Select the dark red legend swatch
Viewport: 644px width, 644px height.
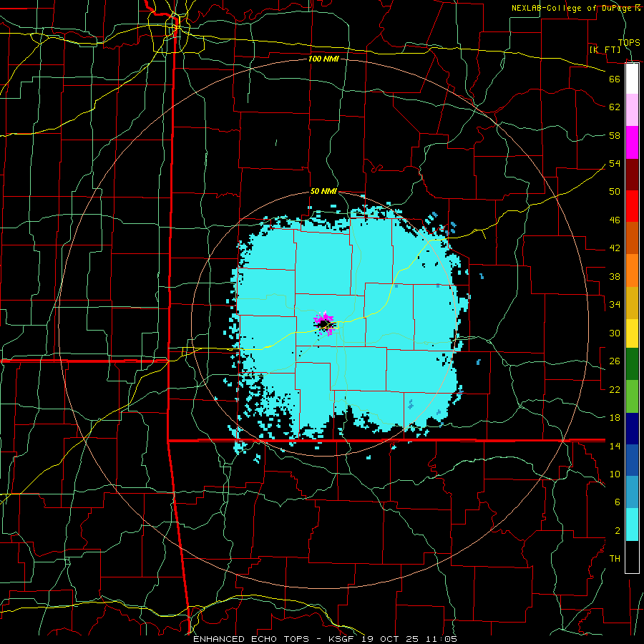(632, 175)
